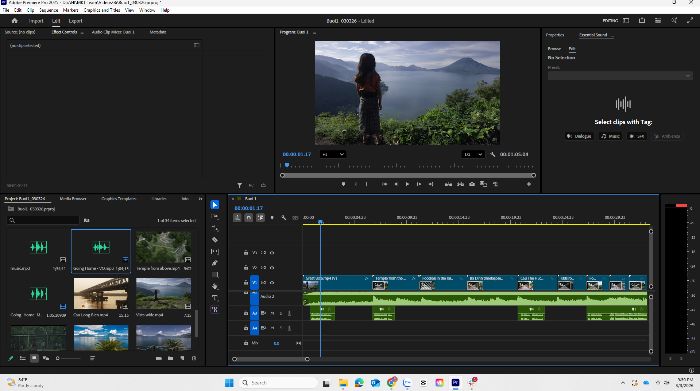Open the Sequence menu in the menu bar
This screenshot has width=700, height=391.
pos(49,10)
